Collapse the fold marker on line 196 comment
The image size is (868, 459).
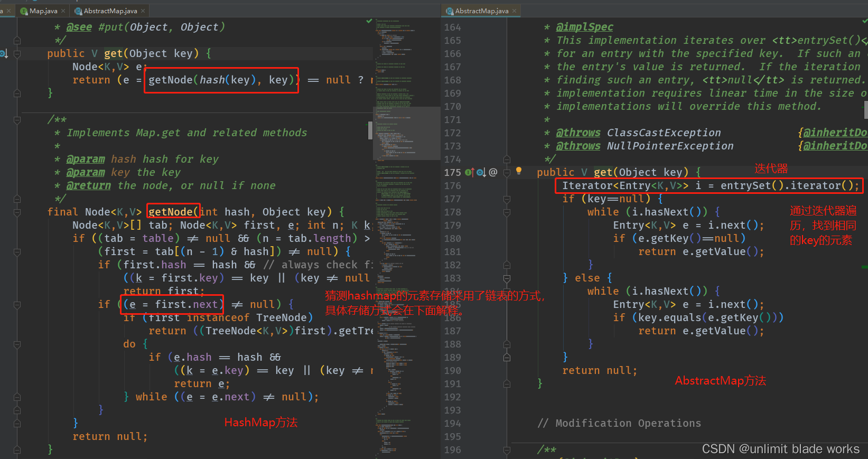(x=507, y=450)
